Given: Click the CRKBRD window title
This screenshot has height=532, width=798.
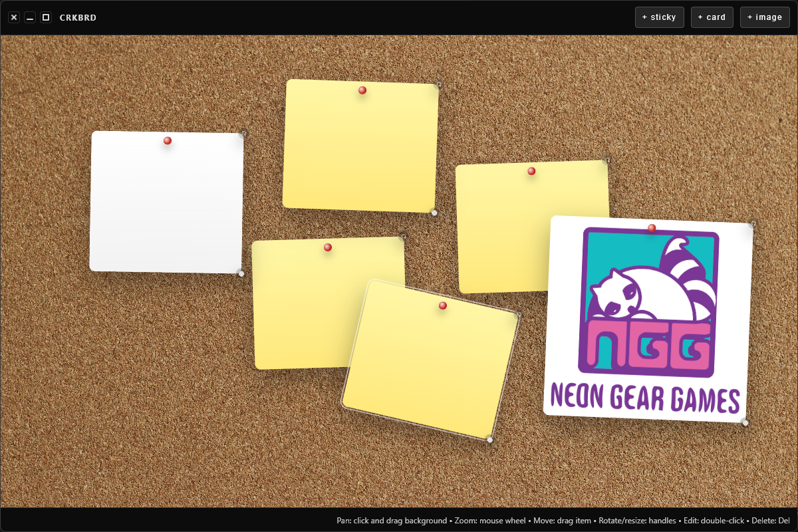Looking at the screenshot, I should (x=78, y=17).
